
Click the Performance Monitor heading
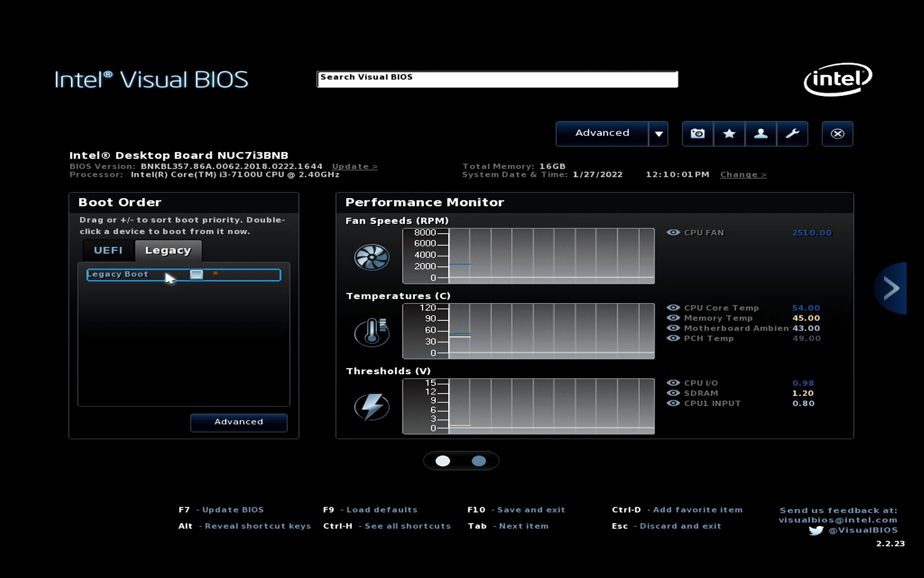click(424, 202)
